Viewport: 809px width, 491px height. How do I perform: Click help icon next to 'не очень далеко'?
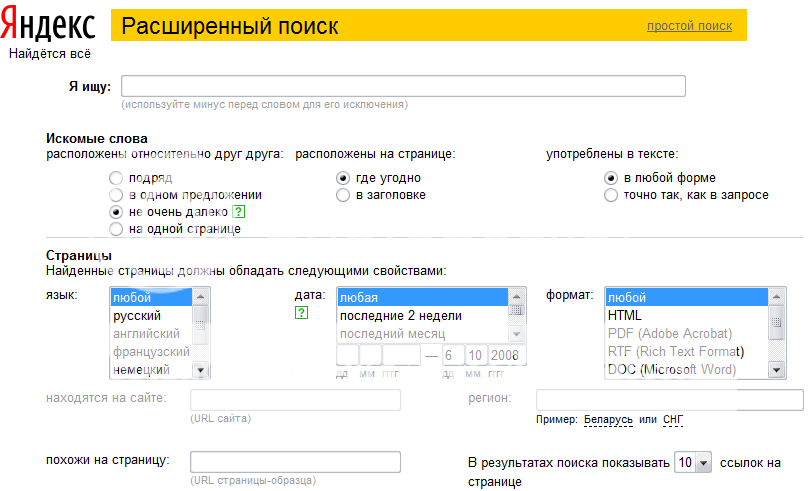(238, 212)
